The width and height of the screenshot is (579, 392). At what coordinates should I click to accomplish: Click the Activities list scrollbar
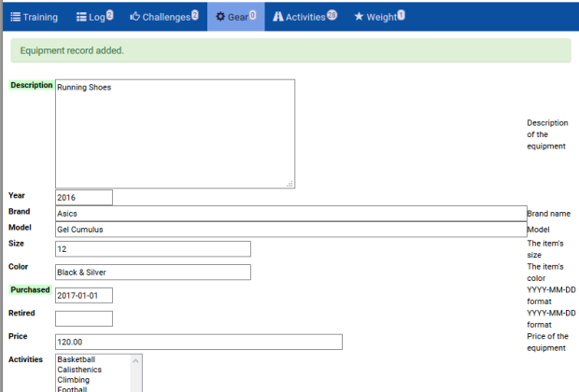point(136,374)
